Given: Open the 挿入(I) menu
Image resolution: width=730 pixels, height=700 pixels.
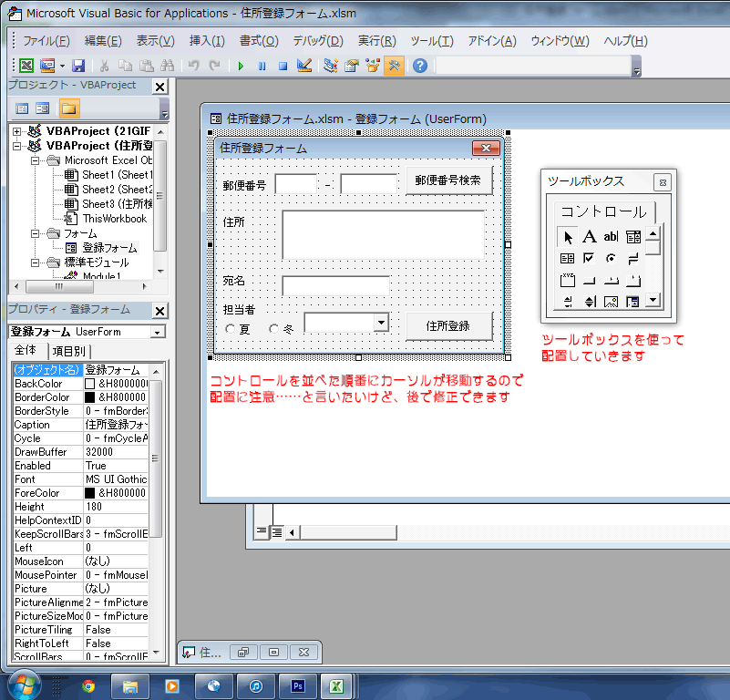Looking at the screenshot, I should 207,41.
